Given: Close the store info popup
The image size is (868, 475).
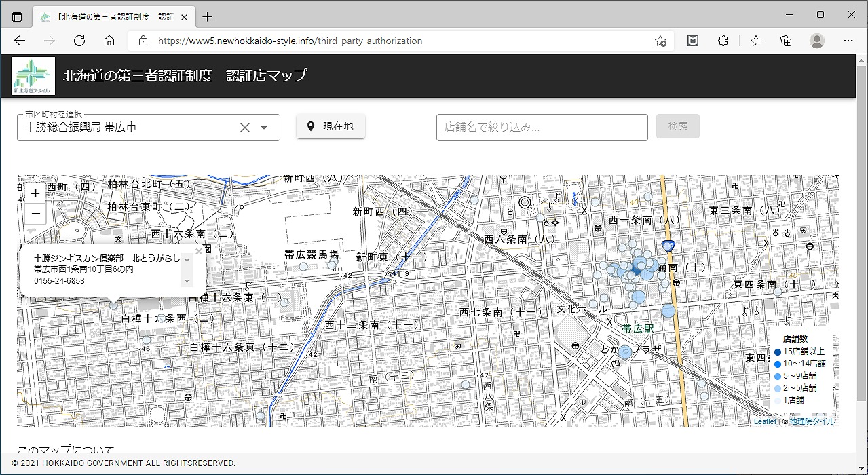Looking at the screenshot, I should click(x=199, y=251).
